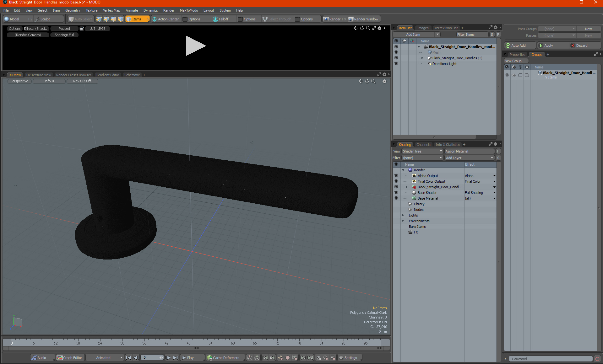Toggle visibility of Base Shader layer
This screenshot has width=603, height=364.
coord(396,193)
